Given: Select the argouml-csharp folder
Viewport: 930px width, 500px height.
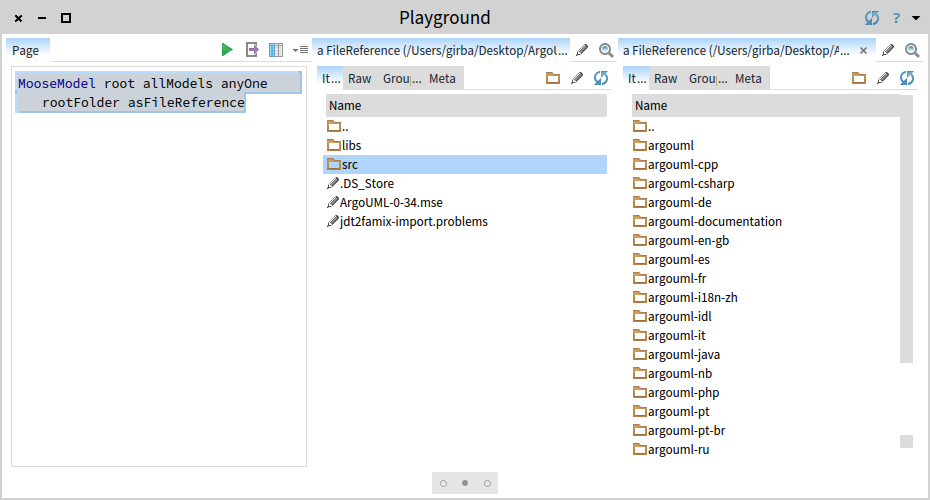Looking at the screenshot, I should (x=765, y=183).
